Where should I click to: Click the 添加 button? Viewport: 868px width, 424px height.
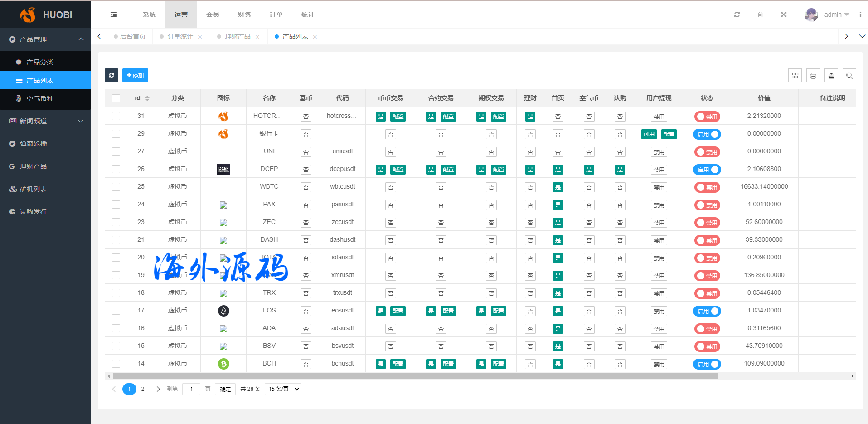coord(135,75)
